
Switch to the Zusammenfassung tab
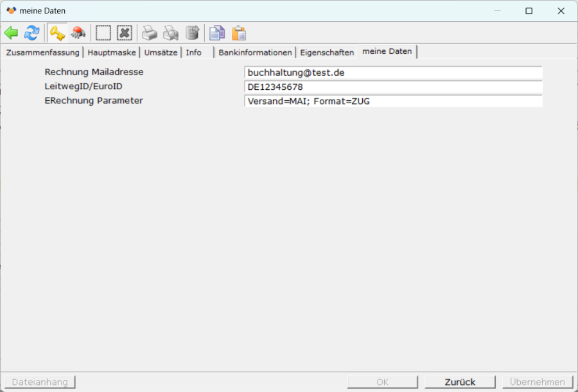click(x=42, y=53)
